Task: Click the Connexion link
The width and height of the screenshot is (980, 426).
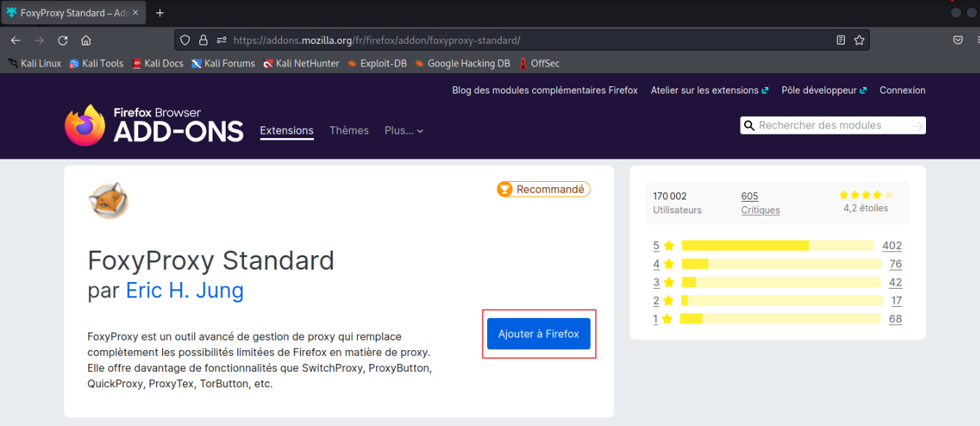Action: 902,91
